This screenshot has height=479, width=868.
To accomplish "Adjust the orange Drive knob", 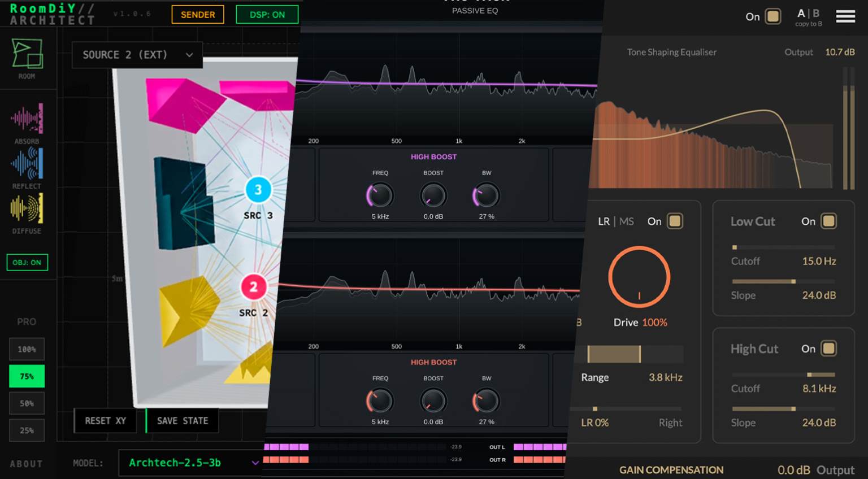I will point(639,277).
